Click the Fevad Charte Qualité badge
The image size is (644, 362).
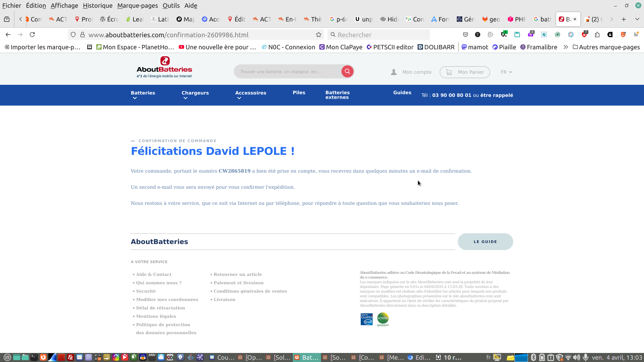[x=367, y=319]
